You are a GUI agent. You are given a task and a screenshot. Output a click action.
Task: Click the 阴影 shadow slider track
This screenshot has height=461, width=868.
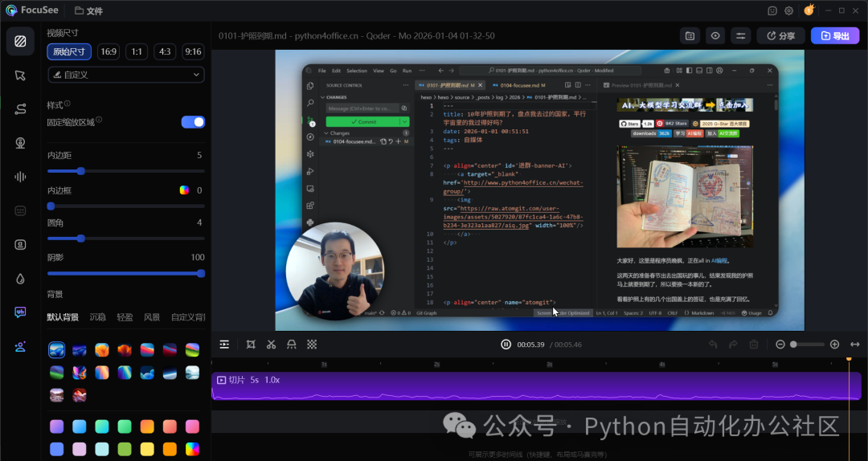(126, 273)
